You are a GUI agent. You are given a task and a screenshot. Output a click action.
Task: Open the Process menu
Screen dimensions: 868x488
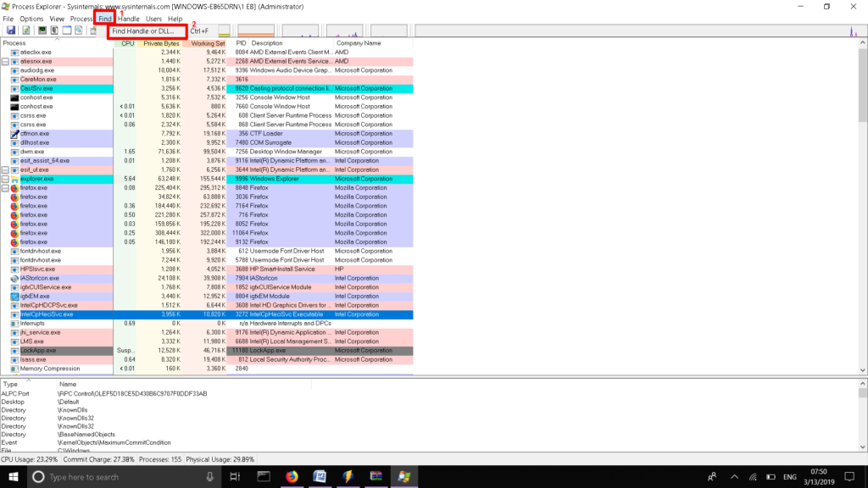(x=81, y=19)
